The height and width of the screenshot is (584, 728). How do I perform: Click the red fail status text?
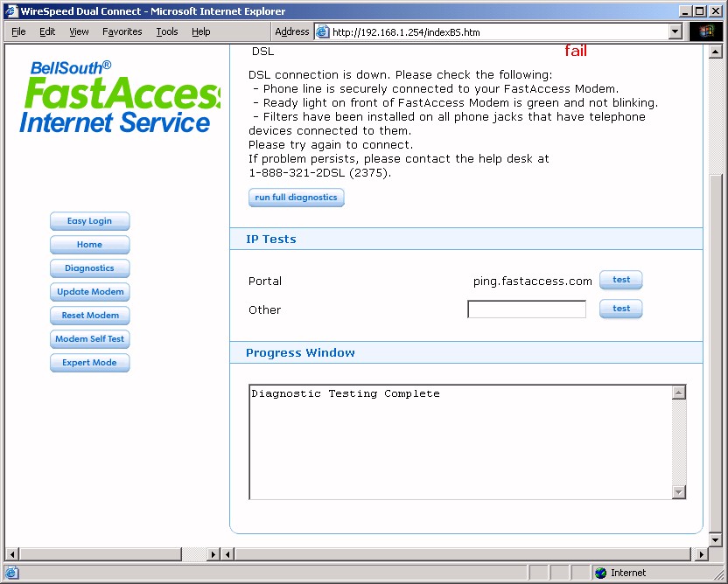[576, 51]
